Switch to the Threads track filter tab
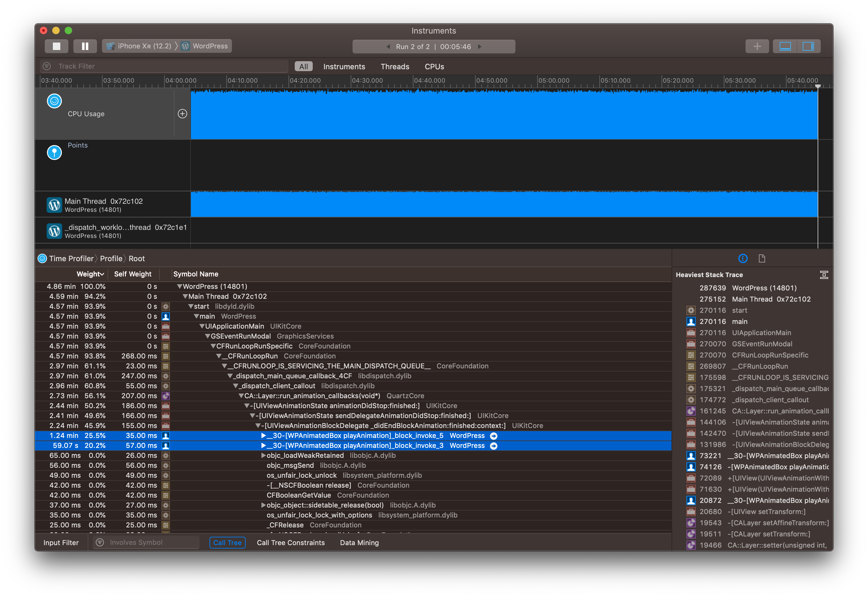The width and height of the screenshot is (868, 597). (395, 66)
